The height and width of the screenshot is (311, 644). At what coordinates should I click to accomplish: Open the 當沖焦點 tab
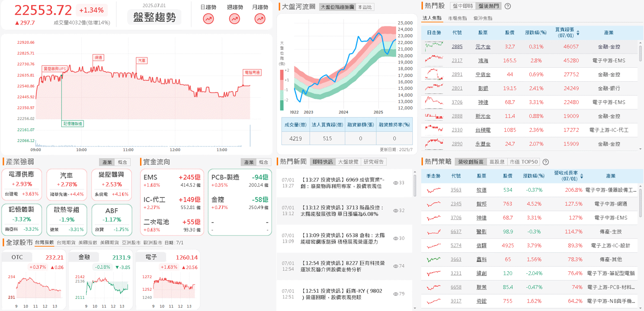coord(483,18)
